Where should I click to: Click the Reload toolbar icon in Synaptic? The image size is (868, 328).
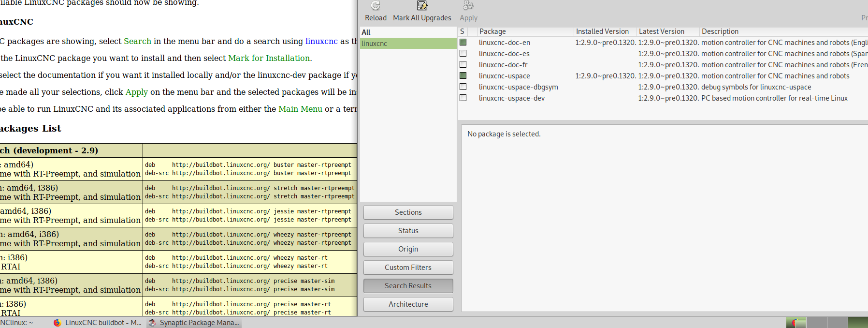point(376,6)
